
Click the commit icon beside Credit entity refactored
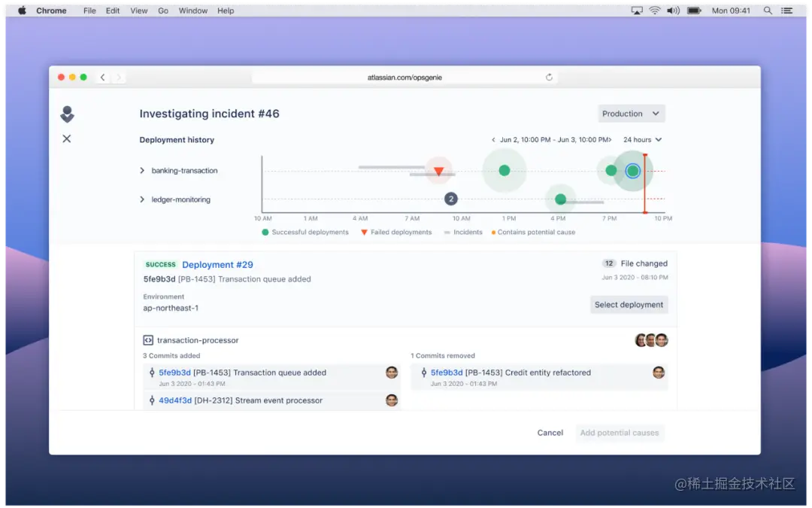(x=423, y=373)
